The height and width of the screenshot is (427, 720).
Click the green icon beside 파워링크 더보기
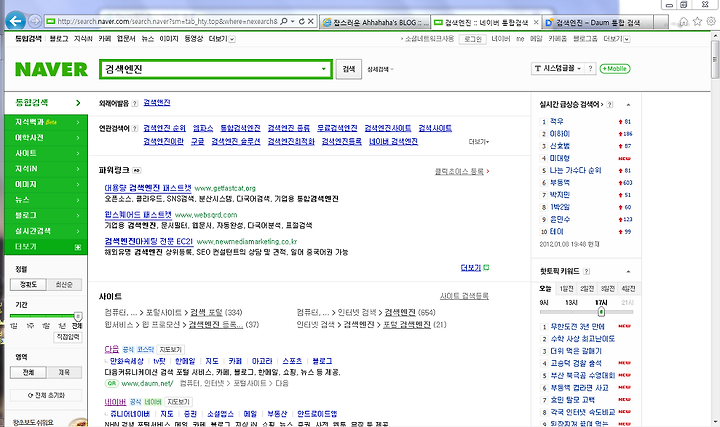[486, 268]
